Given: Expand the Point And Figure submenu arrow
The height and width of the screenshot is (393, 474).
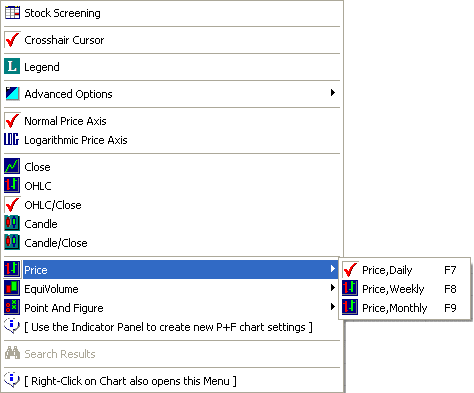Looking at the screenshot, I should tap(332, 307).
